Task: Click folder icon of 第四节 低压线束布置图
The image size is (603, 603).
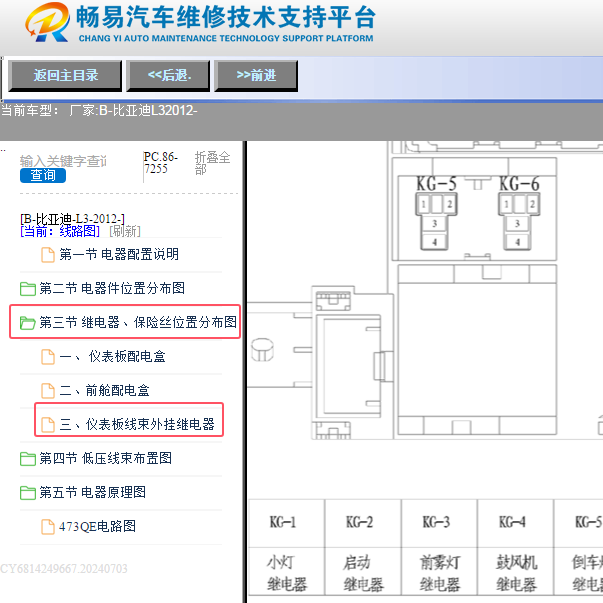Action: point(28,459)
